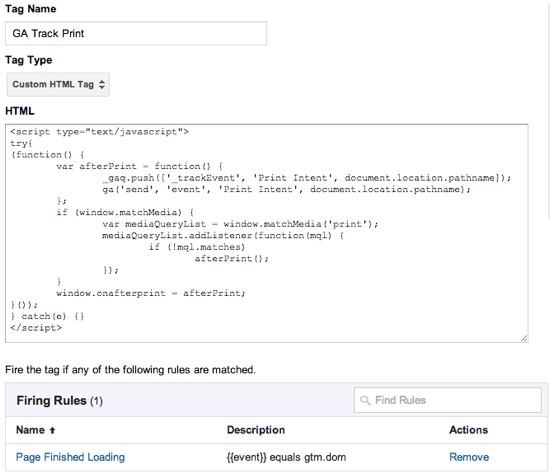
Task: Open the Custom HTML Tag dropdown
Action: (x=58, y=85)
